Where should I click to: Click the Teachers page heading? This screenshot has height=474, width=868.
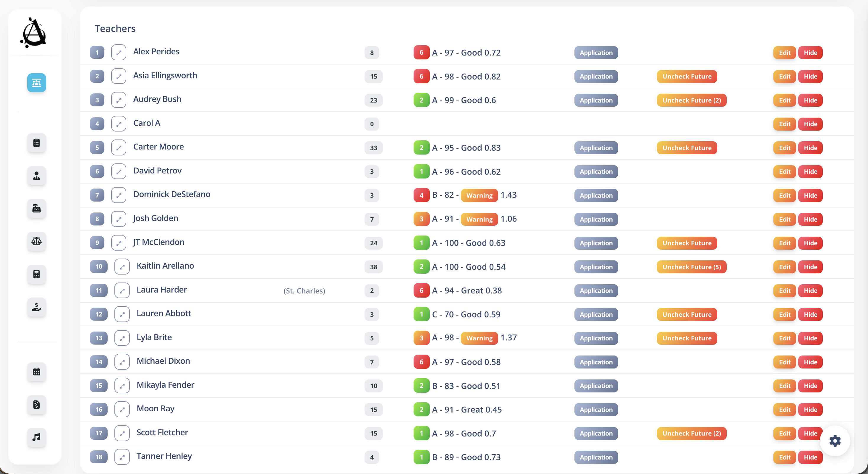coord(115,29)
